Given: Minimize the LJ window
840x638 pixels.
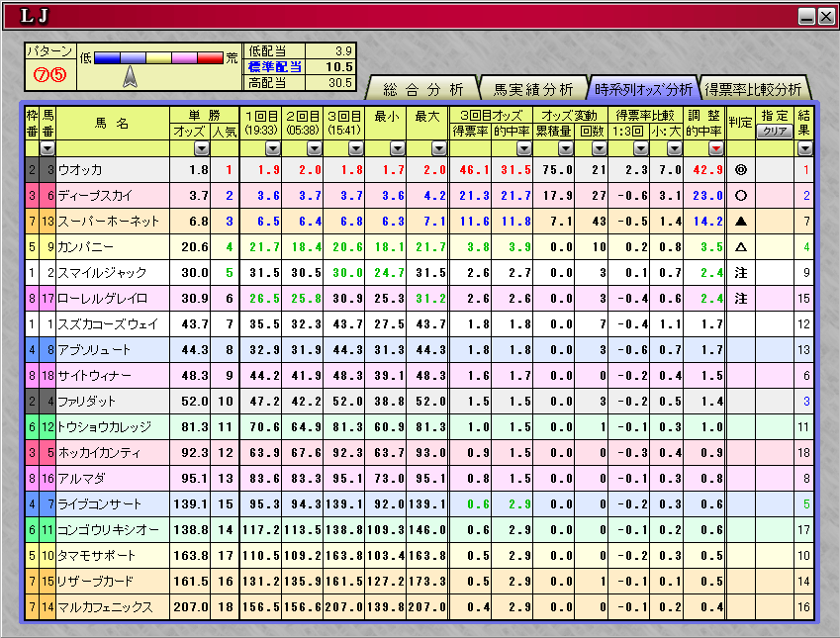Looking at the screenshot, I should click(x=806, y=16).
